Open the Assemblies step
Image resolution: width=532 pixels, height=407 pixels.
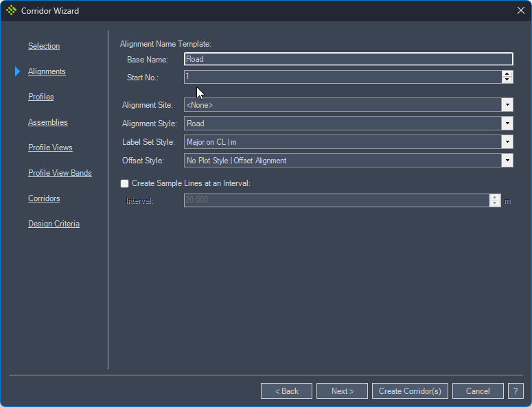[48, 122]
